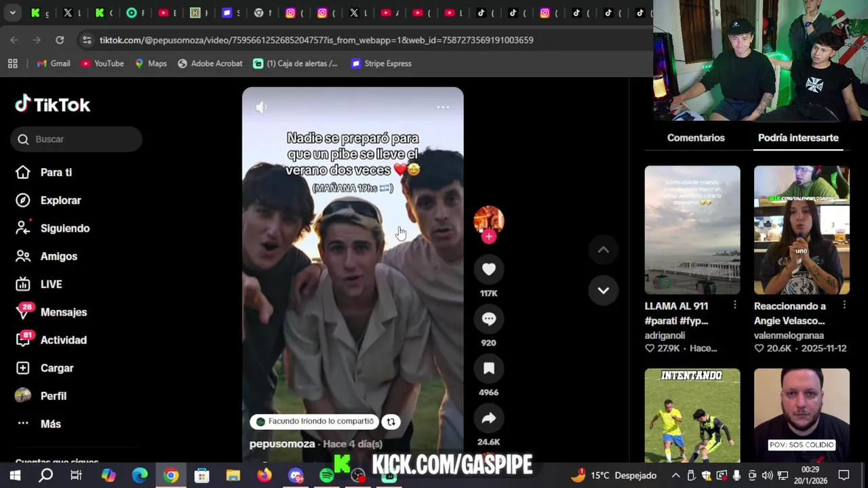This screenshot has width=868, height=488.
Task: Open the video's three-dot options menu
Action: click(x=443, y=107)
